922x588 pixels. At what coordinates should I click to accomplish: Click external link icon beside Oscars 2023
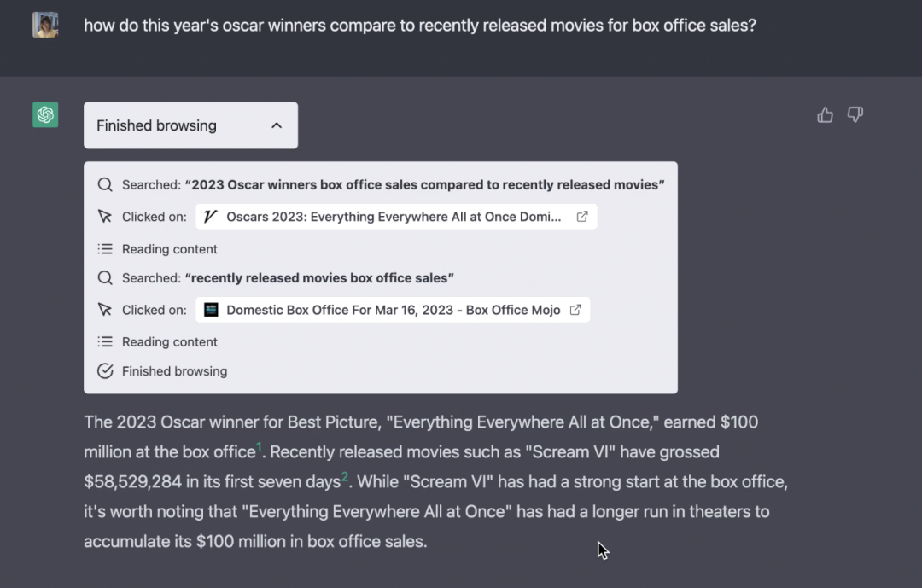click(582, 217)
